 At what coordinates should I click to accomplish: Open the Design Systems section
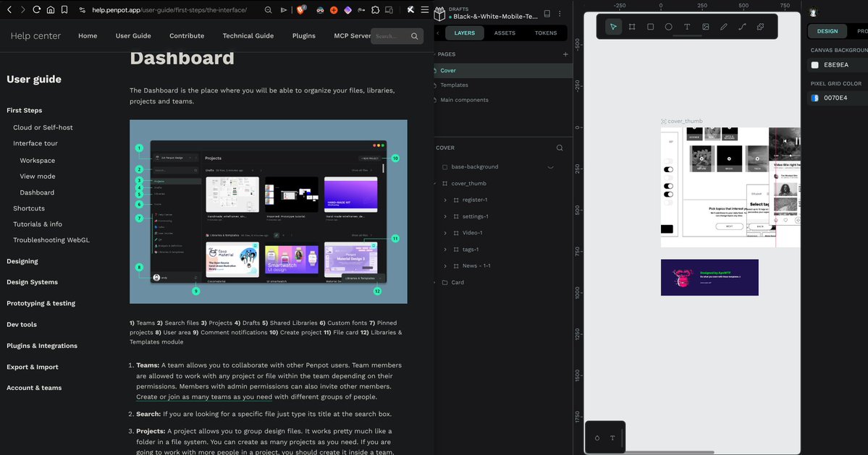click(x=32, y=282)
